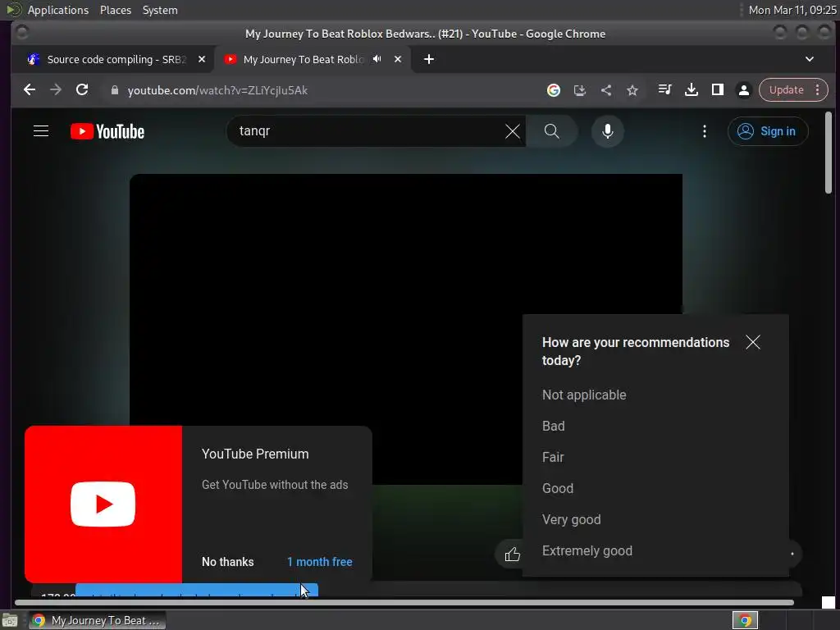Click the clock showing Mon Mar 11
The height and width of the screenshot is (630, 840).
pyautogui.click(x=792, y=10)
